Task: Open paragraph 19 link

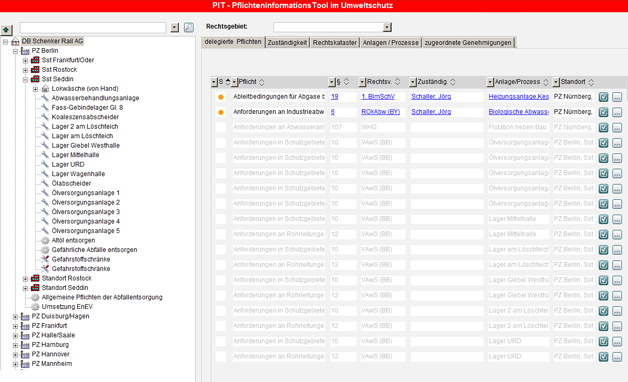Action: pos(334,97)
